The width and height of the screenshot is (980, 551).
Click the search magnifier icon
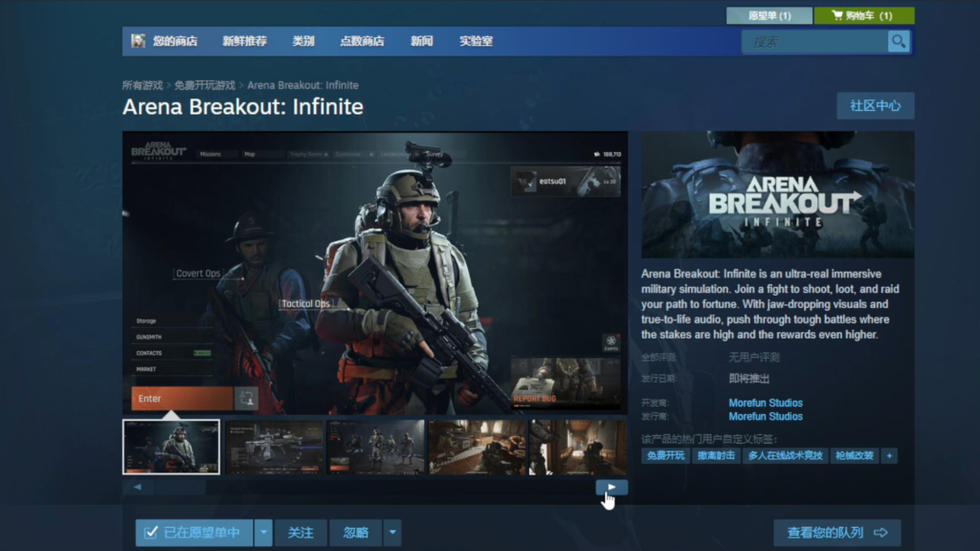pos(899,42)
